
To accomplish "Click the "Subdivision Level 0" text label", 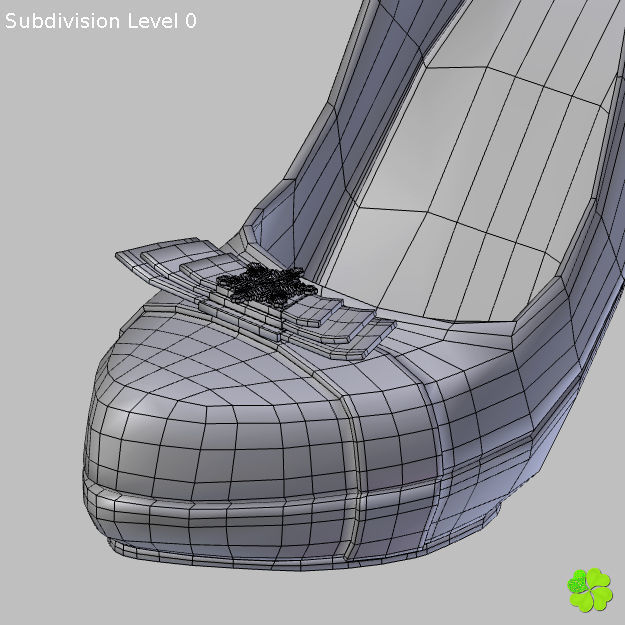I will (x=100, y=21).
